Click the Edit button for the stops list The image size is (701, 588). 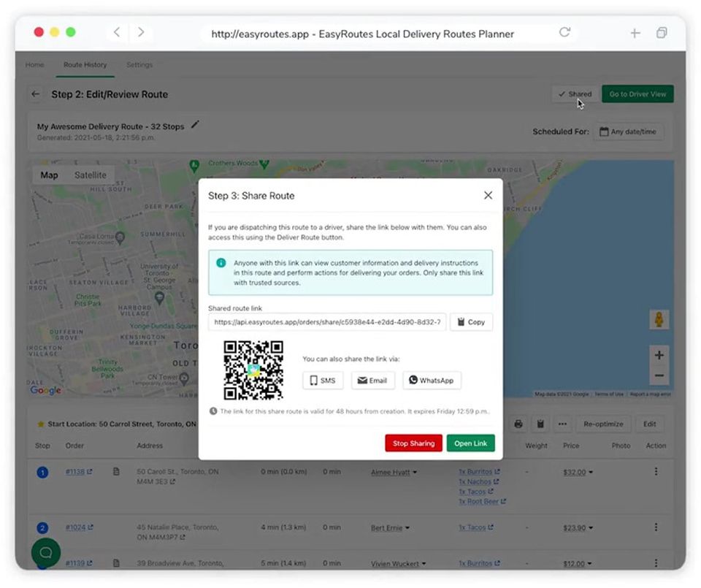tap(649, 424)
